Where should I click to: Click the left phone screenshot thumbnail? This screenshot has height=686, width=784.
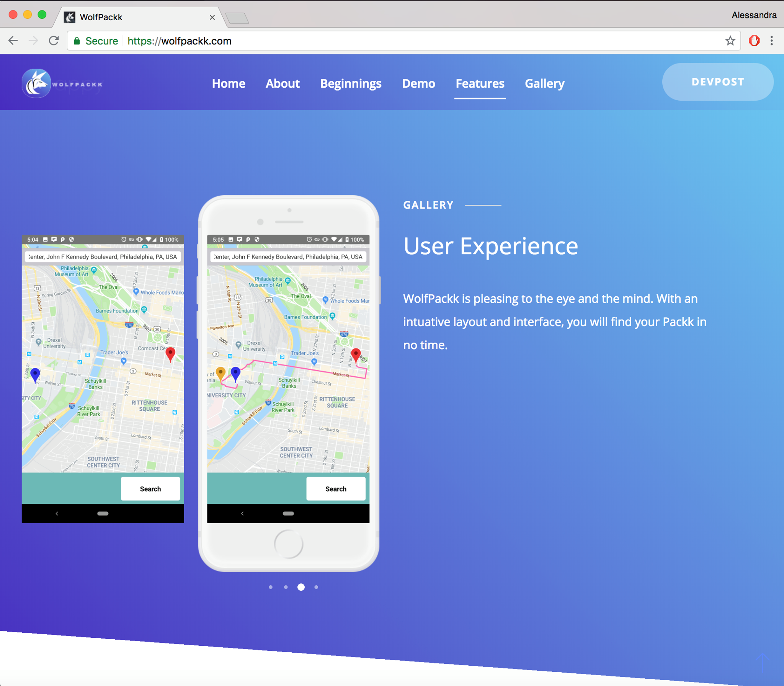coord(103,379)
